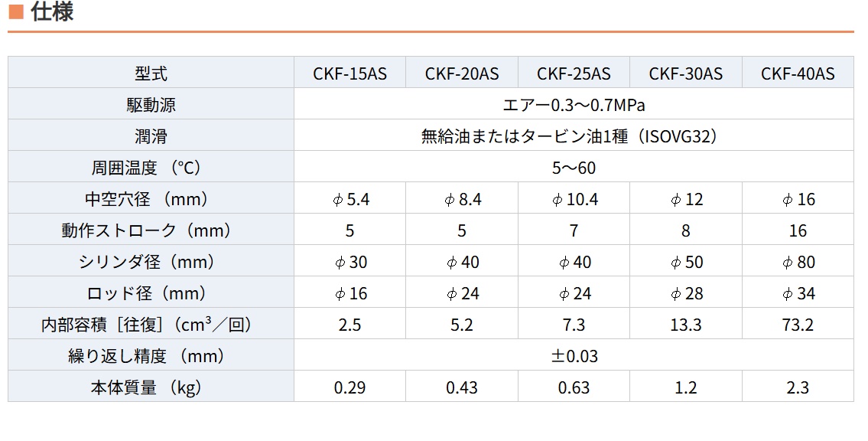The height and width of the screenshot is (441, 868).
Task: Click the 型式 row label
Action: coord(151,73)
